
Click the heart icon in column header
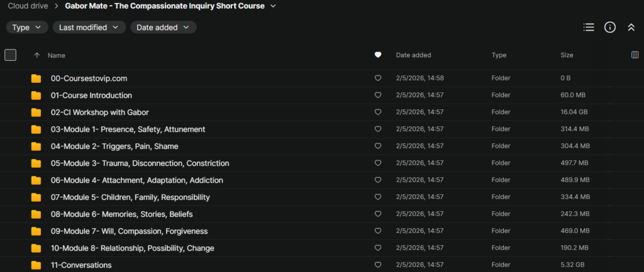378,55
